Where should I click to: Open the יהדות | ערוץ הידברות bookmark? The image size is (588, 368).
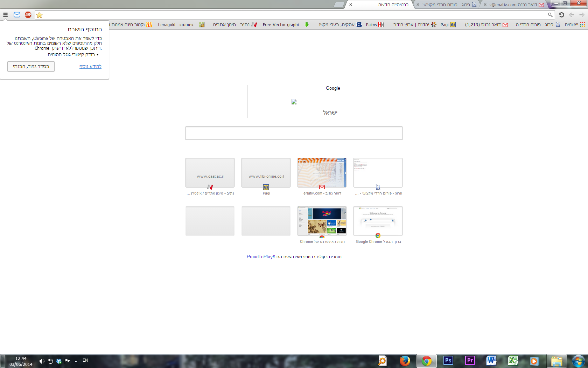point(413,25)
